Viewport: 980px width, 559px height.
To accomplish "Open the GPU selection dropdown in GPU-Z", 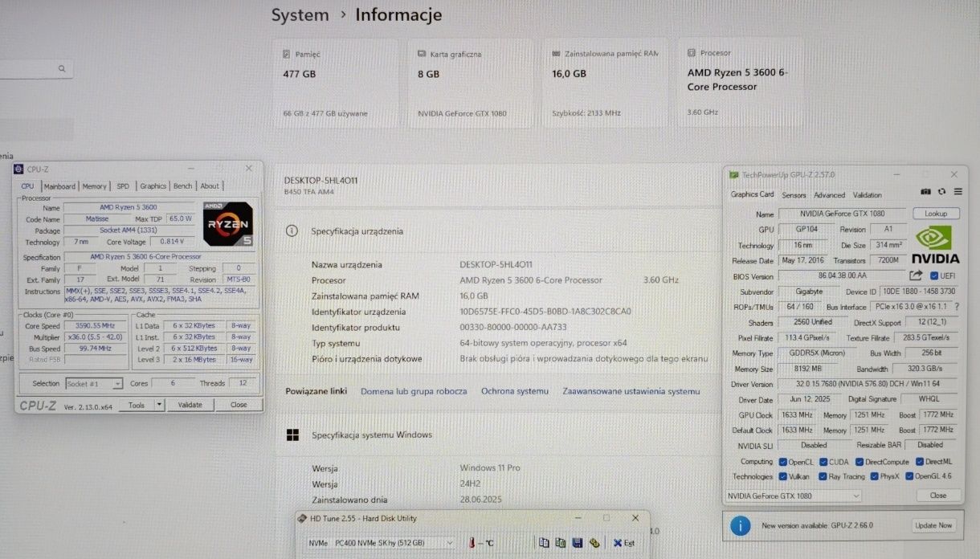I will click(794, 496).
